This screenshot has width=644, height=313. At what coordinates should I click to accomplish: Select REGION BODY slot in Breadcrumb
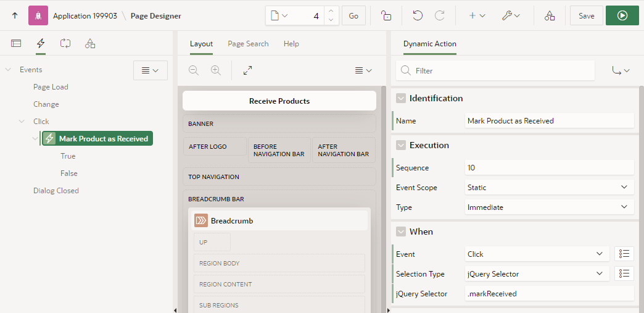pyautogui.click(x=279, y=263)
